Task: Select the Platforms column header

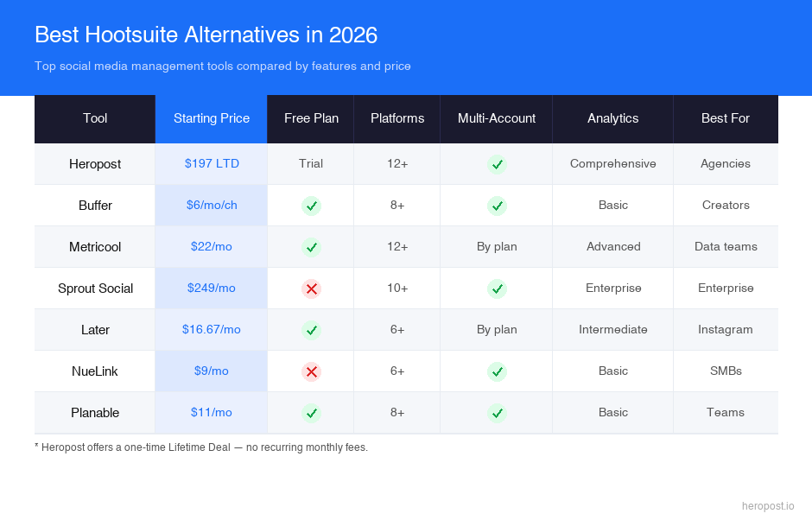Action: tap(397, 118)
